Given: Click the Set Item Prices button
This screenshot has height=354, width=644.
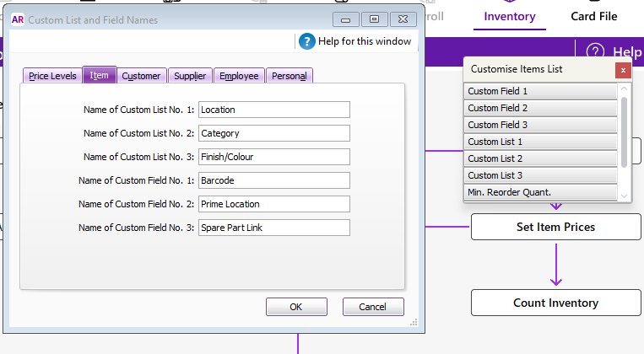Looking at the screenshot, I should pos(555,227).
